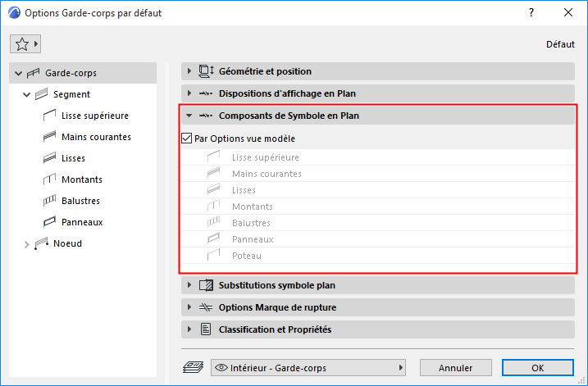Collapse the Garde-corps tree node

pyautogui.click(x=18, y=73)
